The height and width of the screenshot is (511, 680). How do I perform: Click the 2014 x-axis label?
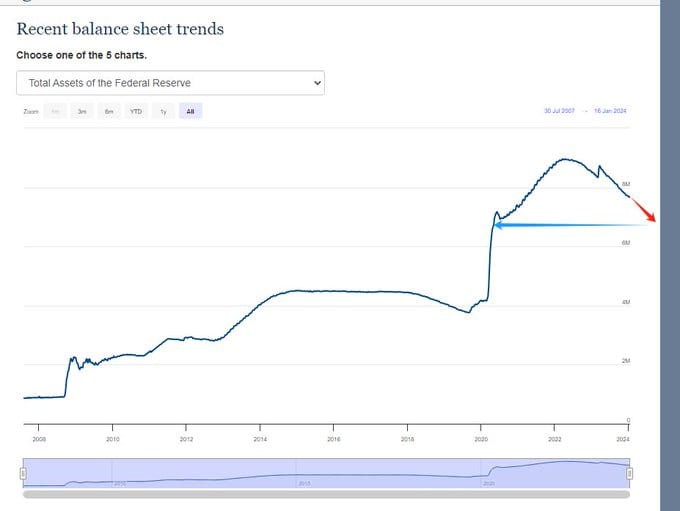coord(260,439)
